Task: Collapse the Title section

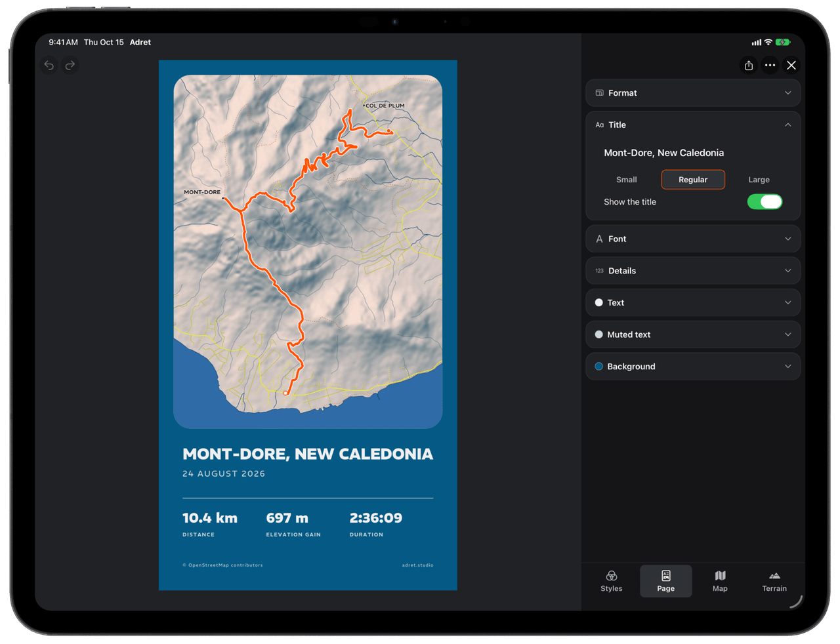Action: pos(693,125)
